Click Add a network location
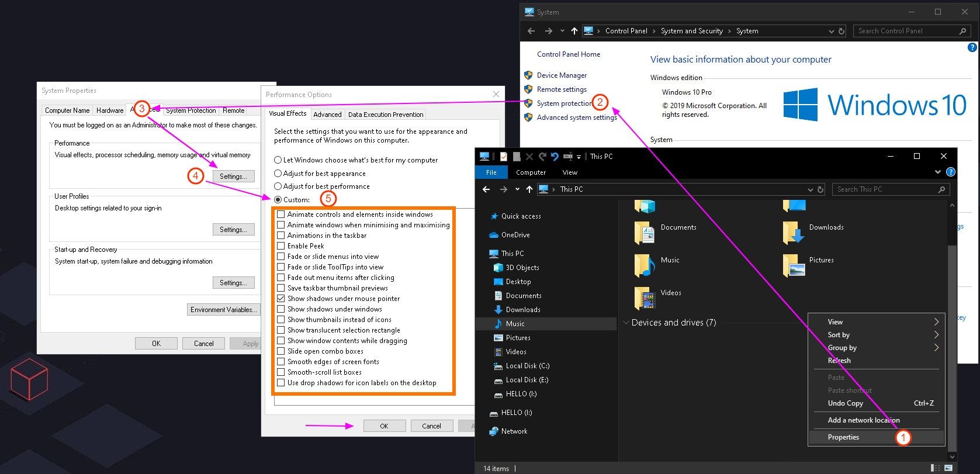Image resolution: width=980 pixels, height=474 pixels. (876, 420)
